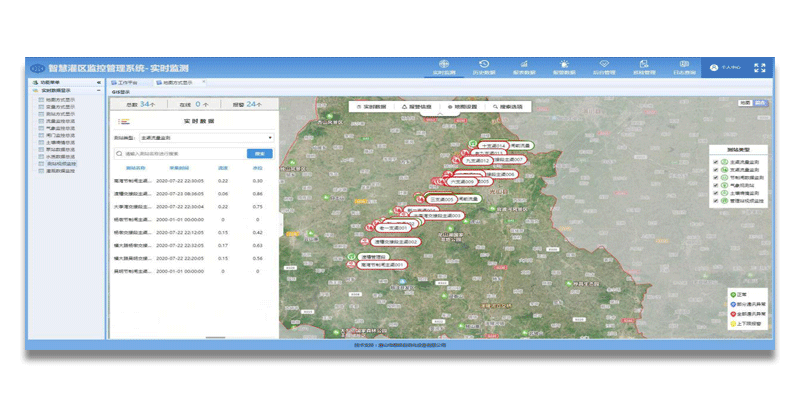
Task: Switch the map to plain 地图 view
Action: tap(745, 103)
